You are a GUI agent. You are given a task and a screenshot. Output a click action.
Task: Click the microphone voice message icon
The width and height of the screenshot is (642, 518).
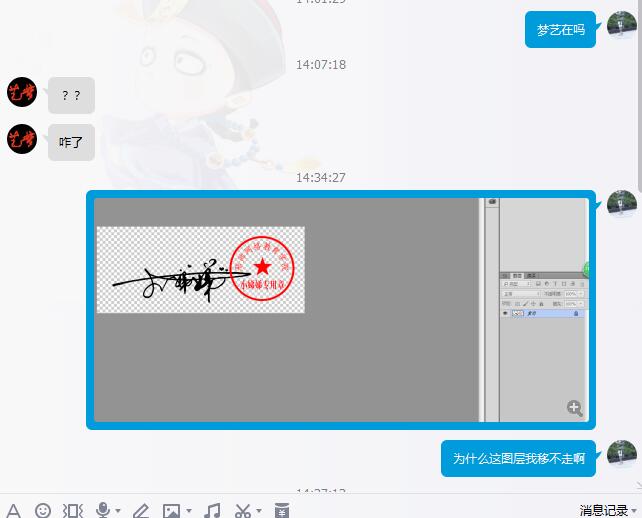click(102, 510)
